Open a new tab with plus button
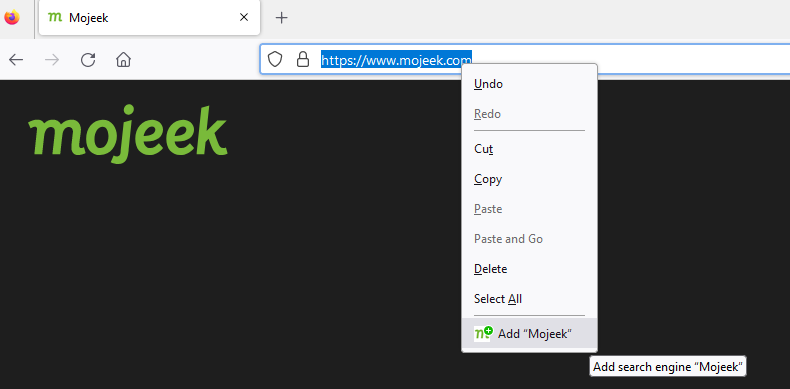This screenshot has height=389, width=790. (282, 18)
